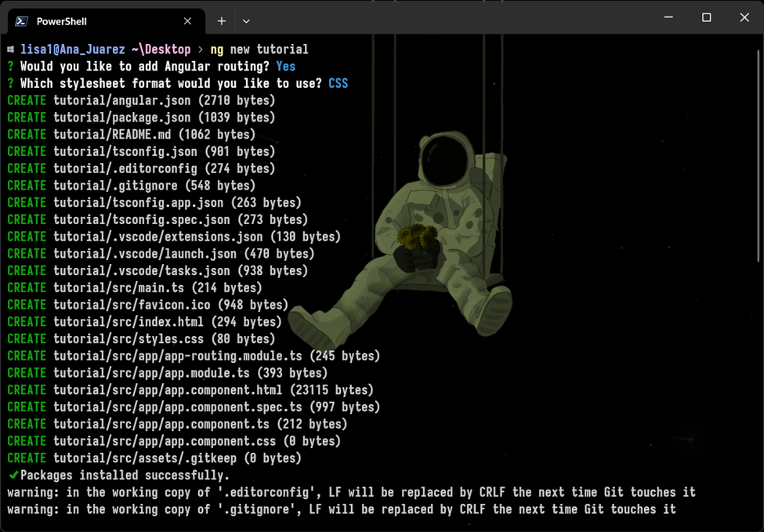Click the 'app.component.html (23115 bytes)' line
The image size is (764, 532).
click(x=190, y=390)
